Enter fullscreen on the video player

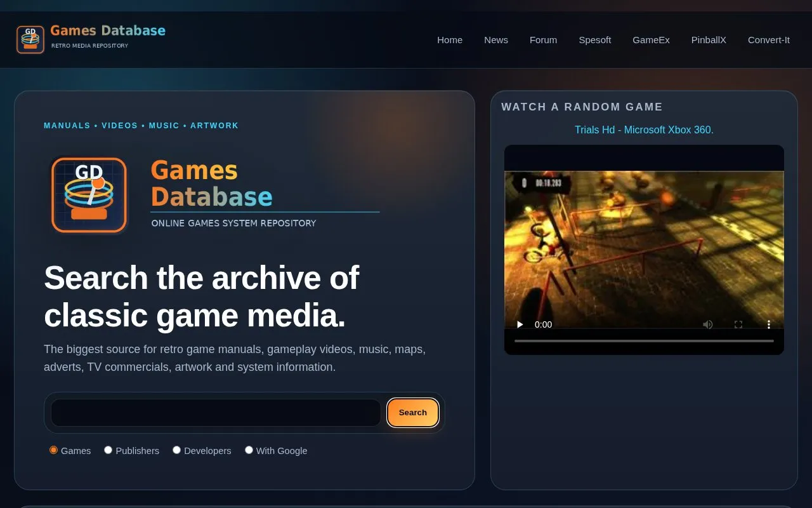tap(738, 324)
